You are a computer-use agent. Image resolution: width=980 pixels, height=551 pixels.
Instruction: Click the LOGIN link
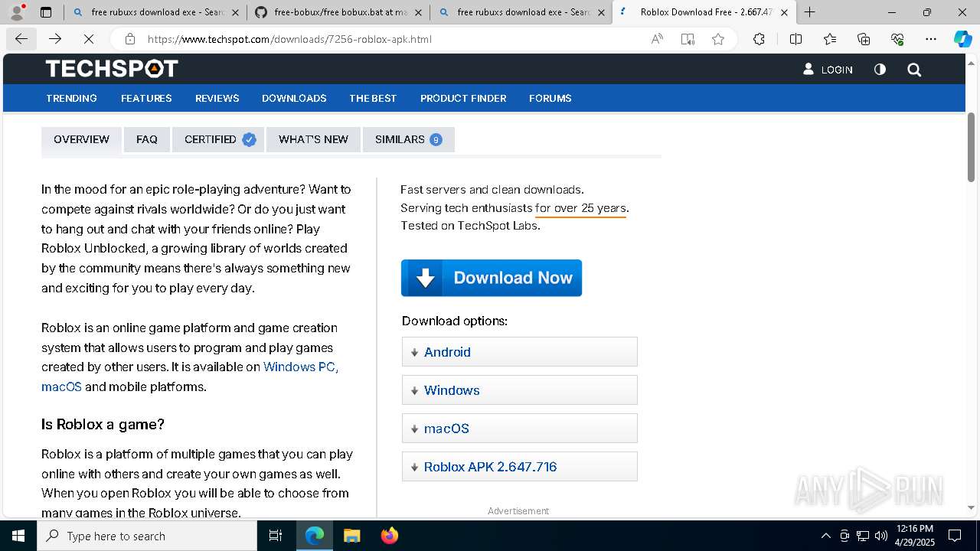click(828, 70)
